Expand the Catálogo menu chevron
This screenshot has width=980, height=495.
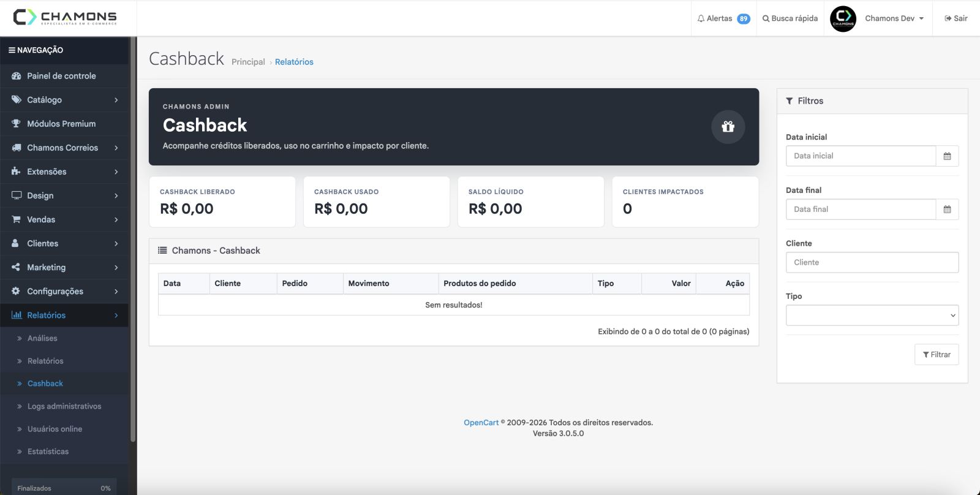tap(116, 100)
